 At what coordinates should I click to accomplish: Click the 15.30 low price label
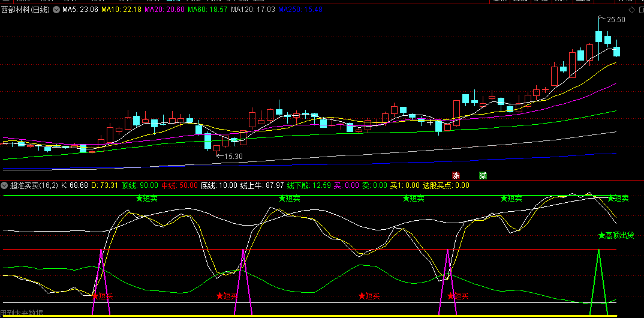233,157
